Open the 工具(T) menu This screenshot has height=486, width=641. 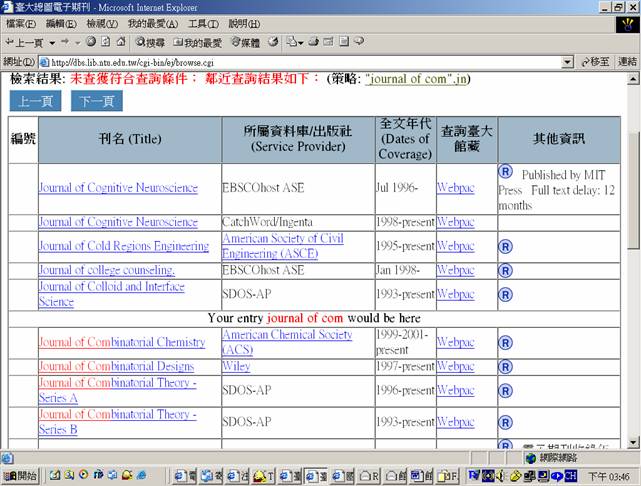(203, 24)
